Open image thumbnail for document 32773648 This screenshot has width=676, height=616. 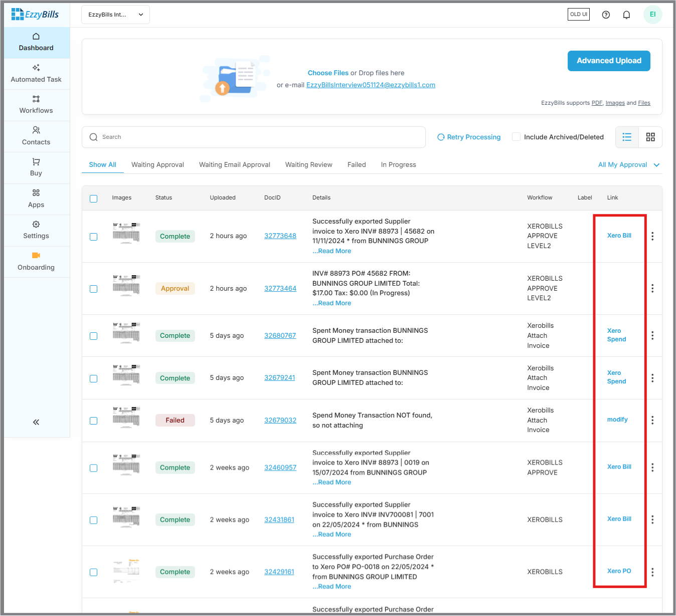[126, 233]
